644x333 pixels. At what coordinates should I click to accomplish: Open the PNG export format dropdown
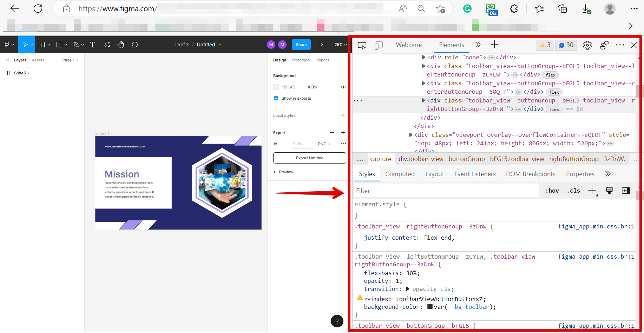pos(324,144)
